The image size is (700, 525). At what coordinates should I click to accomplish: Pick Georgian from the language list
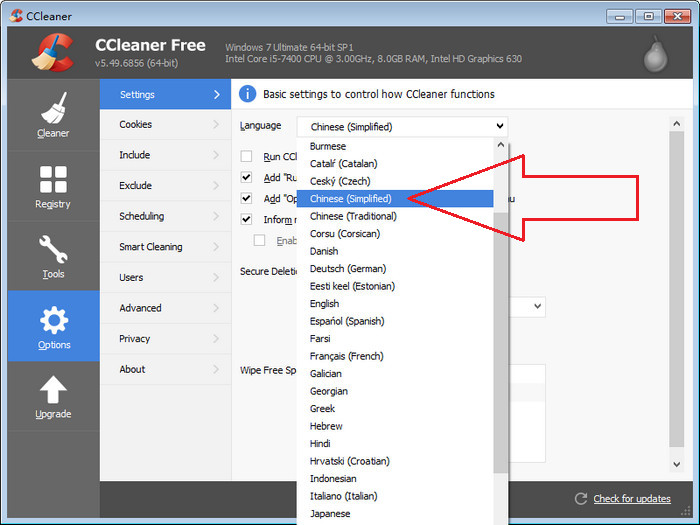point(395,391)
